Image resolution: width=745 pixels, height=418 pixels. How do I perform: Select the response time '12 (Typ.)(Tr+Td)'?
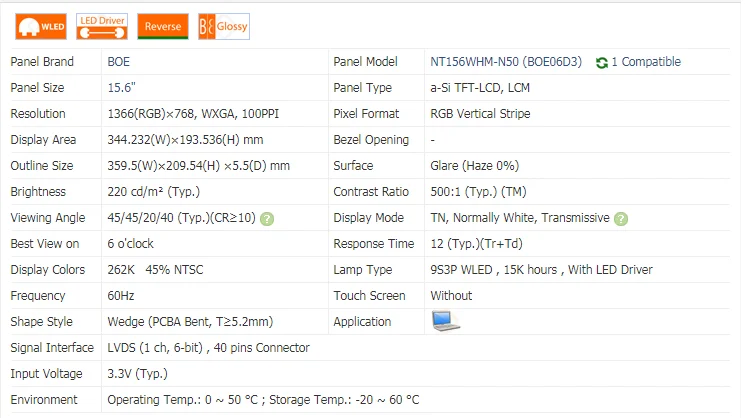(x=477, y=244)
